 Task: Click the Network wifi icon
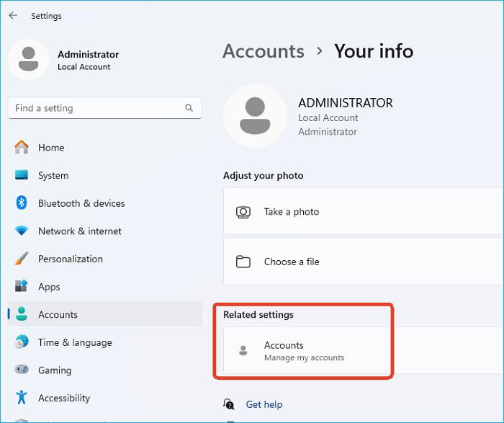[x=22, y=231]
